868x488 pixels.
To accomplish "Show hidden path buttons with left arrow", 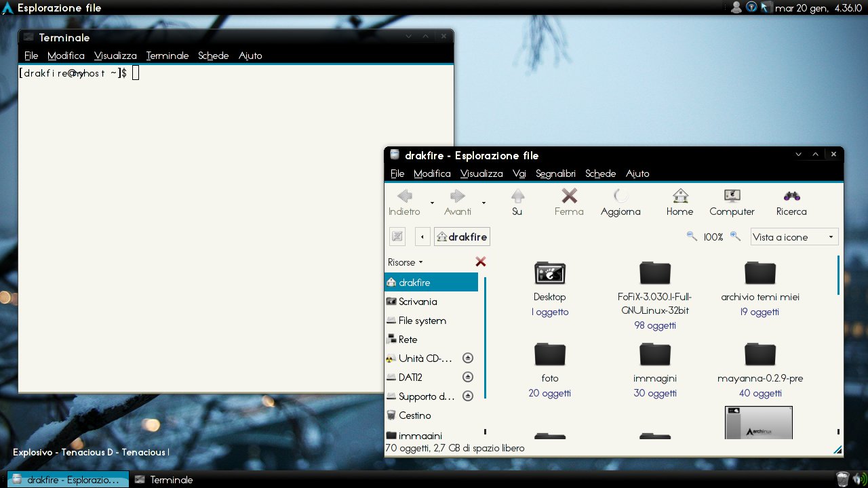I will pos(422,237).
